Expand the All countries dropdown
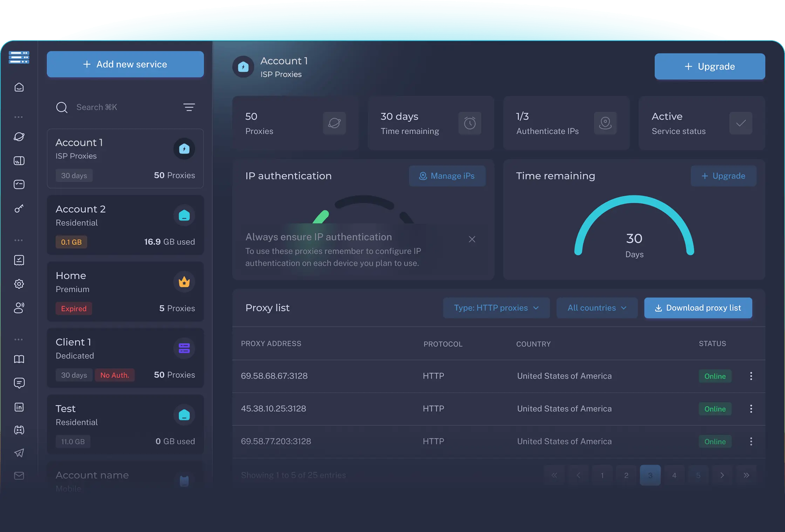The image size is (785, 532). coord(597,308)
